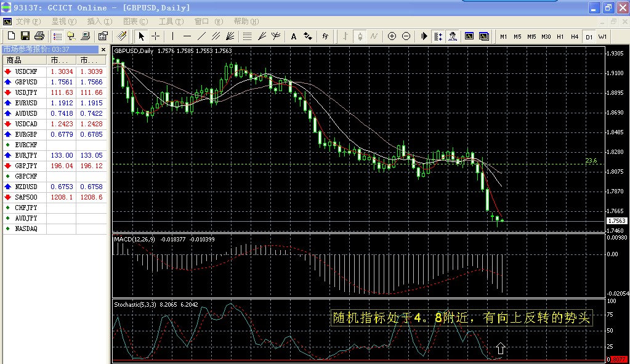Viewport: 630px width, 364px height.
Task: Open the indicators list 'f' icon
Action: (x=325, y=36)
